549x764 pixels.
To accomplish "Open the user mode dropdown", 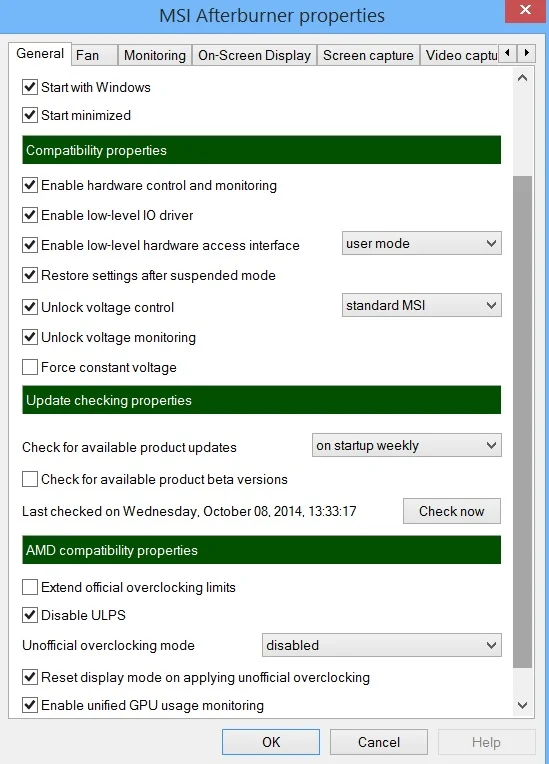I will (421, 243).
